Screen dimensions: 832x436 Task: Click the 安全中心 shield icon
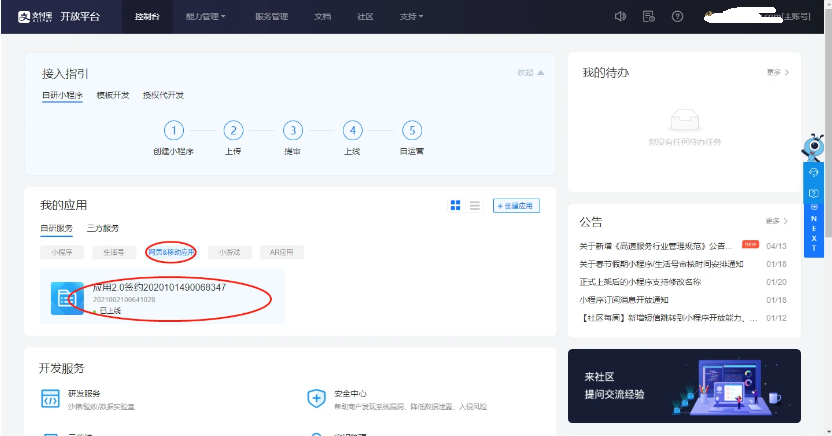(x=316, y=399)
